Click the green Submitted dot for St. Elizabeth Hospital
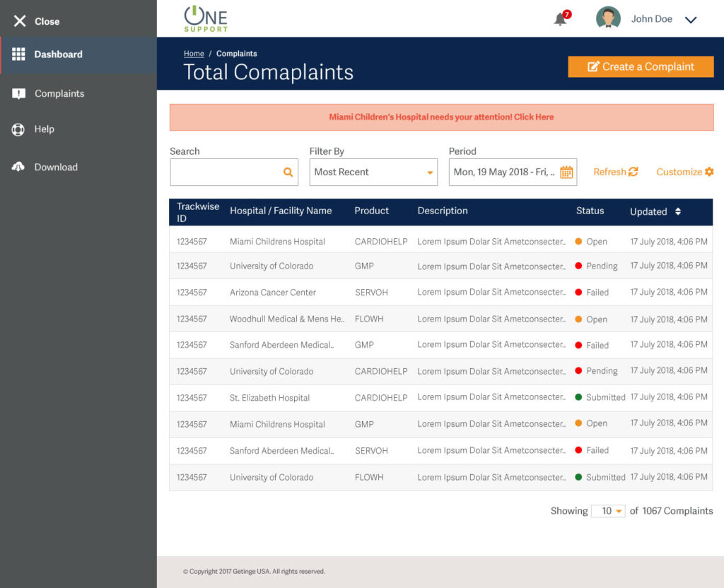Viewport: 724px width, 588px height. 578,397
